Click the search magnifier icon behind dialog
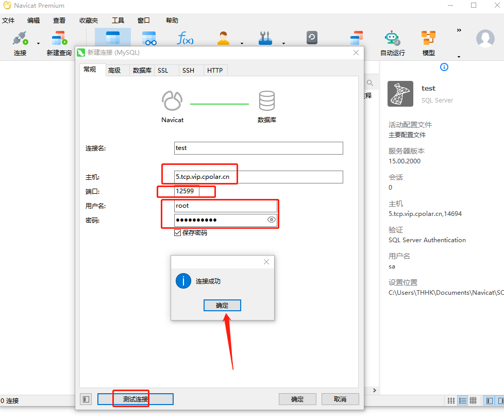 [370, 83]
